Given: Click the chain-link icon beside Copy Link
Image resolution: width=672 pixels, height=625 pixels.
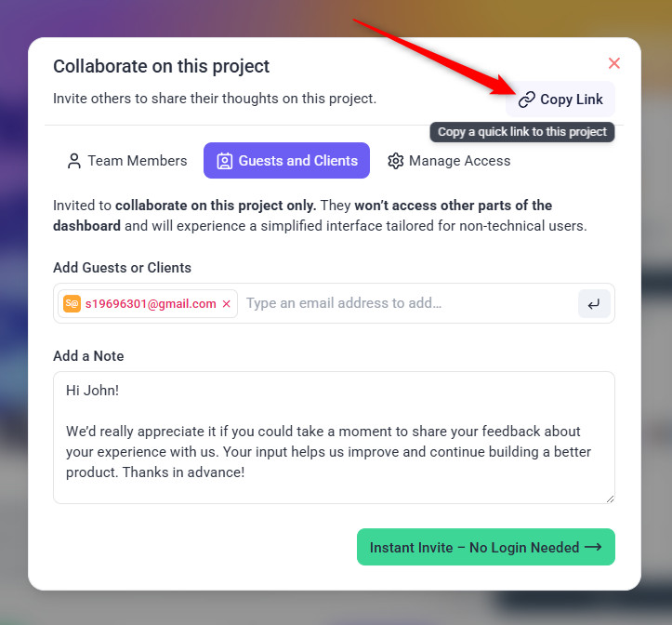Looking at the screenshot, I should coord(527,100).
